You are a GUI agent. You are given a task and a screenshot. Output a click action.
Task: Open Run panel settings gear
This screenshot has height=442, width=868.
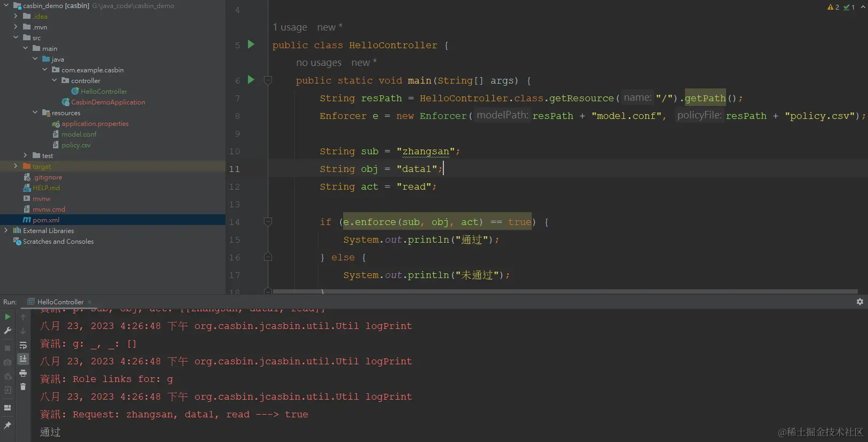point(859,302)
